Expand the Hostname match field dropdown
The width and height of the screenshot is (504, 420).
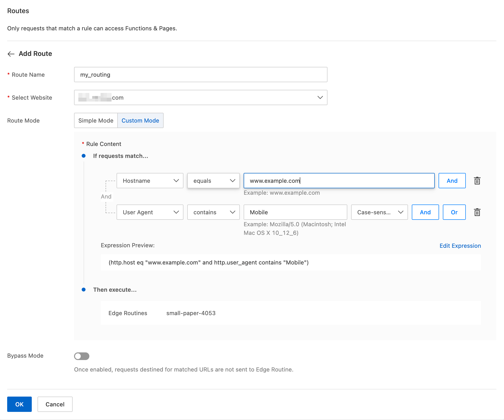[x=150, y=181]
